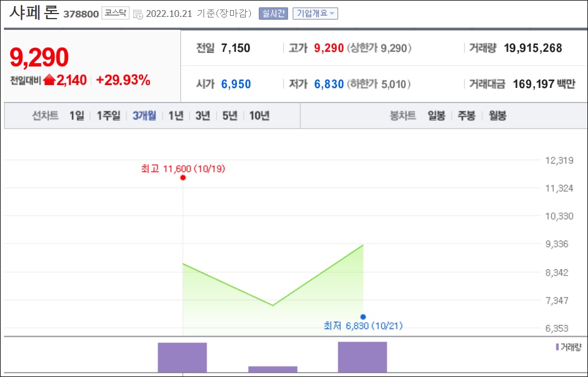Select the 3년 line chart tab
The height and width of the screenshot is (377, 588).
click(202, 116)
